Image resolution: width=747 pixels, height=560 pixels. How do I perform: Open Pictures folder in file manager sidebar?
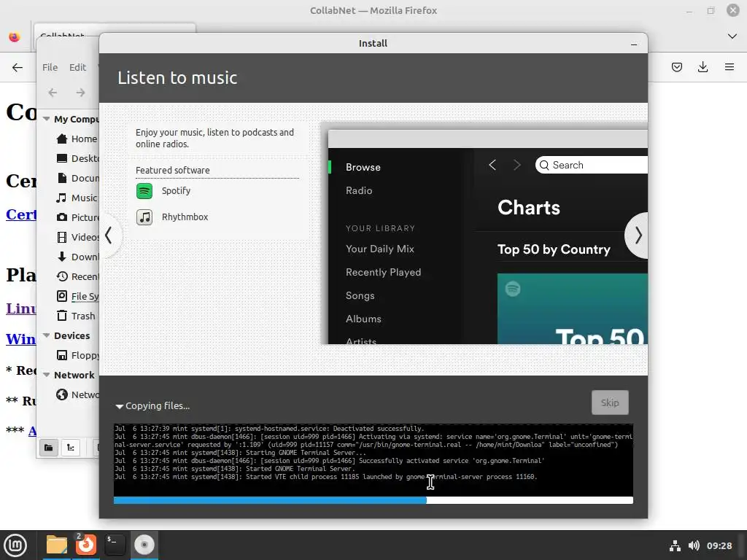pyautogui.click(x=77, y=217)
